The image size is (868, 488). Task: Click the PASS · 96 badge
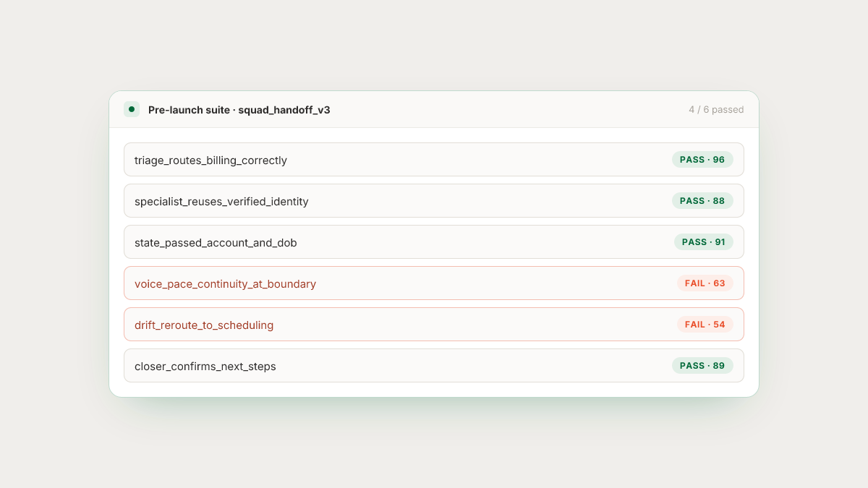tap(702, 160)
